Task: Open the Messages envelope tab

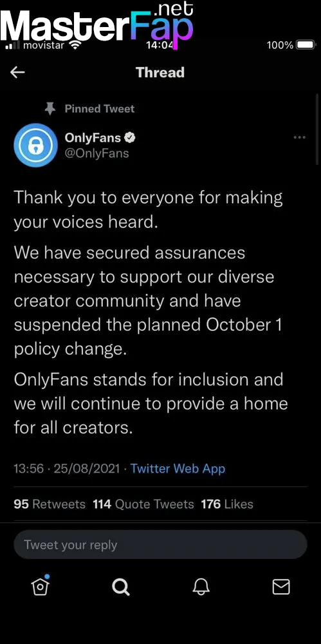Action: [x=281, y=587]
